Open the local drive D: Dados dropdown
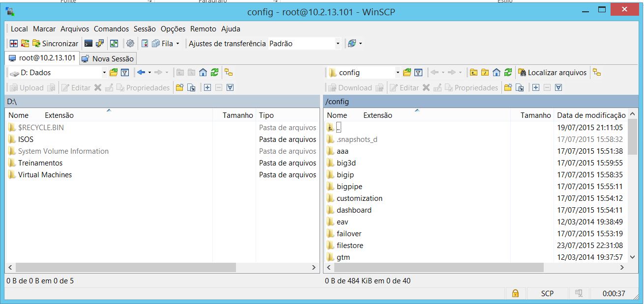Screen dimensions: 644x304 [104, 73]
